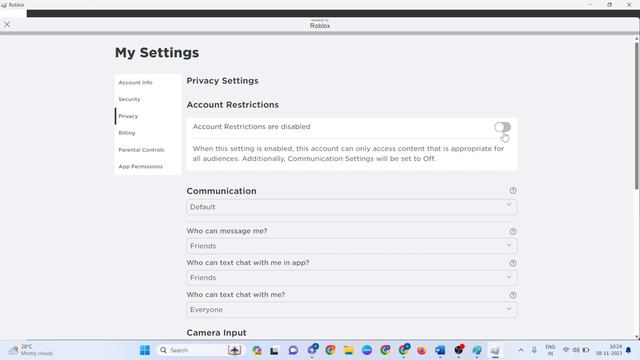
Task: Click the taskbar Search box
Action: (201, 350)
